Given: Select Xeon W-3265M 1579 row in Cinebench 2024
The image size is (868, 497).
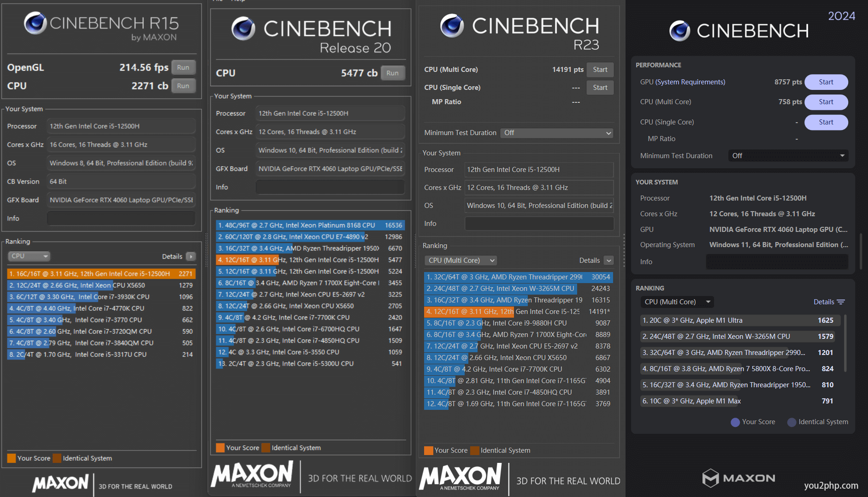Looking at the screenshot, I should pyautogui.click(x=740, y=337).
